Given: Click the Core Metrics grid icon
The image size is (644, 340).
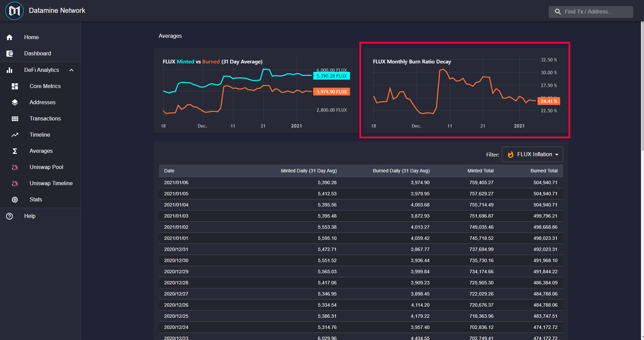Looking at the screenshot, I should click(15, 86).
